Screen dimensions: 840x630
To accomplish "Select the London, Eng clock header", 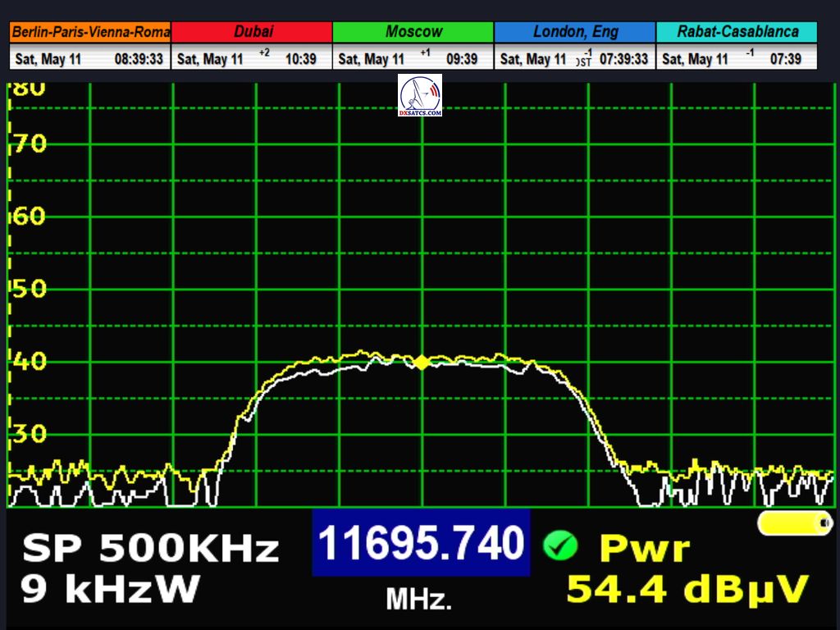I will pos(574,32).
